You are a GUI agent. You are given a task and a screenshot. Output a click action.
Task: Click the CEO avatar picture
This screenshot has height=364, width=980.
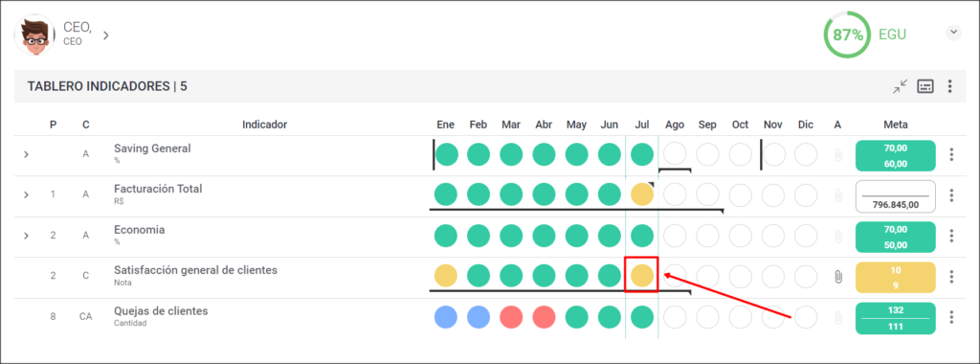[35, 35]
